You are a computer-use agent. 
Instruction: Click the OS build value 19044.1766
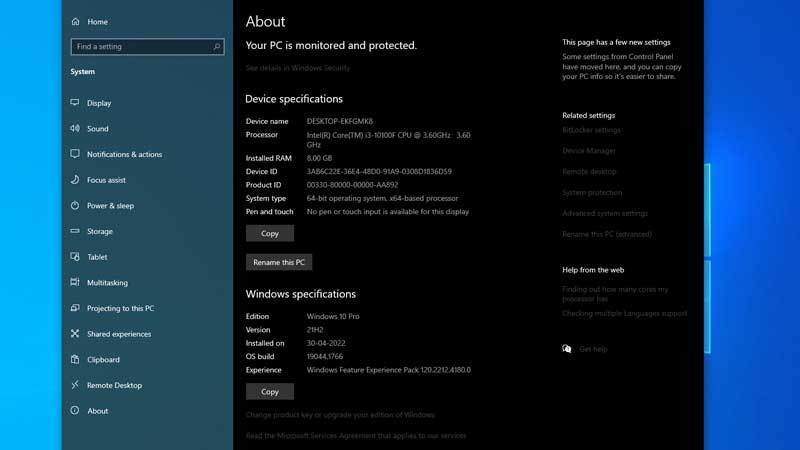pyautogui.click(x=324, y=356)
